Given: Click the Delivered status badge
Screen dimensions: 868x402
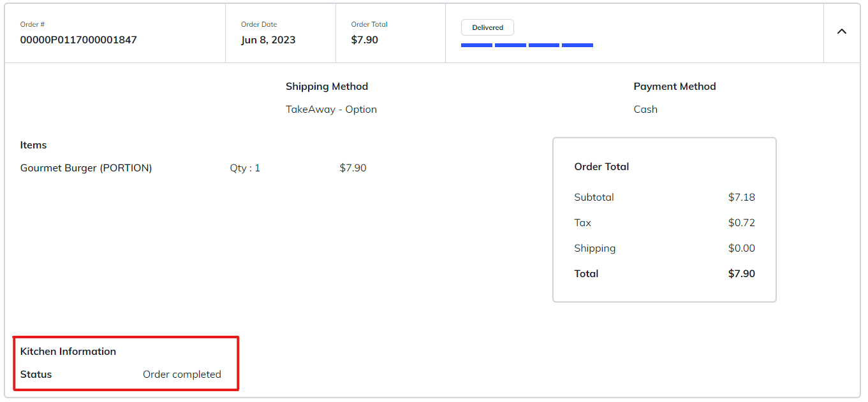Looking at the screenshot, I should pyautogui.click(x=487, y=27).
